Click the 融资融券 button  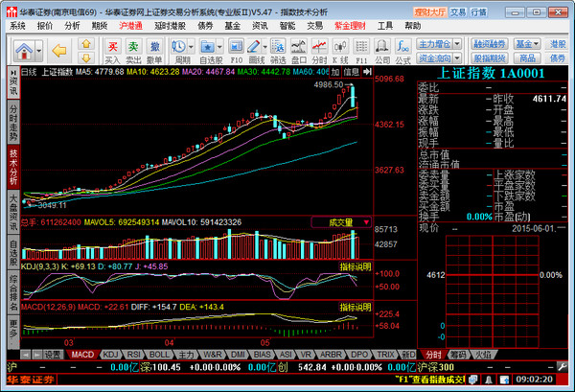(490, 44)
